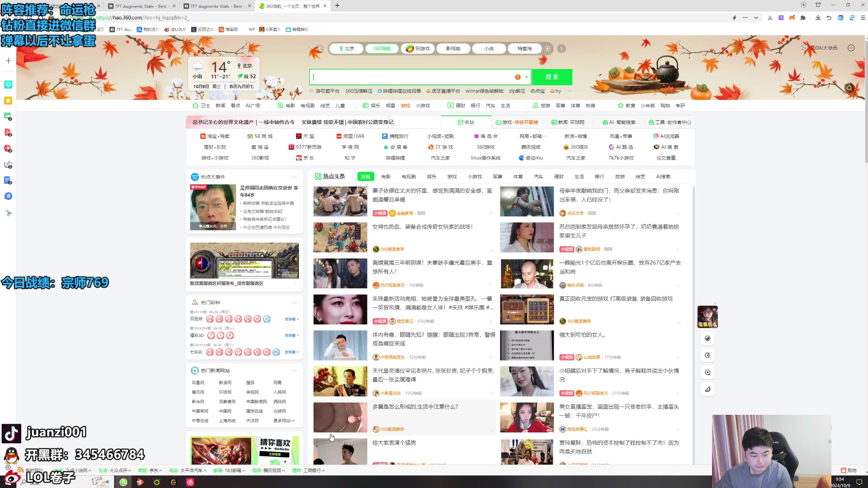868x488 pixels.
Task: Click the green 搜索 search button
Action: 552,77
